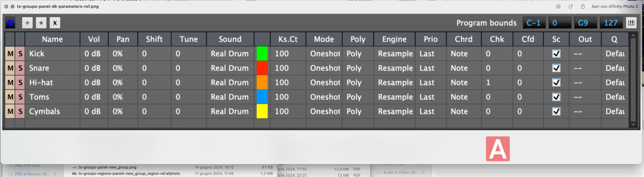Share the previewed image
Viewport: 644px width, 177px height.
(583, 6)
